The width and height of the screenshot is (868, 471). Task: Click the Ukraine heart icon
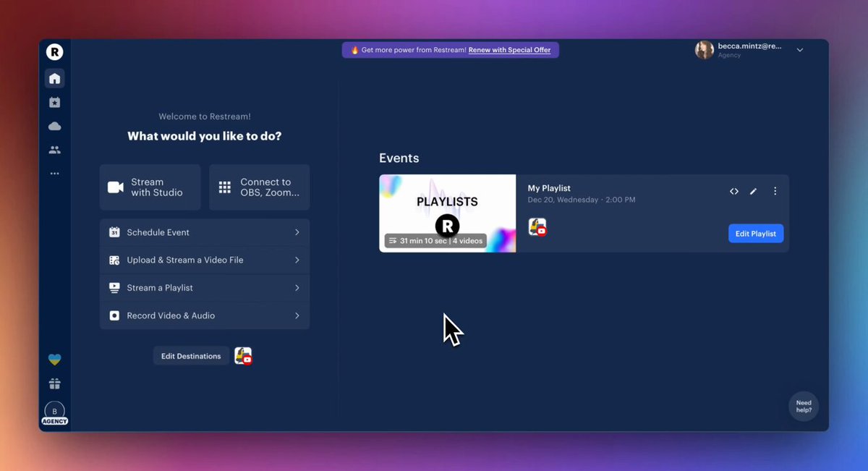pos(54,360)
